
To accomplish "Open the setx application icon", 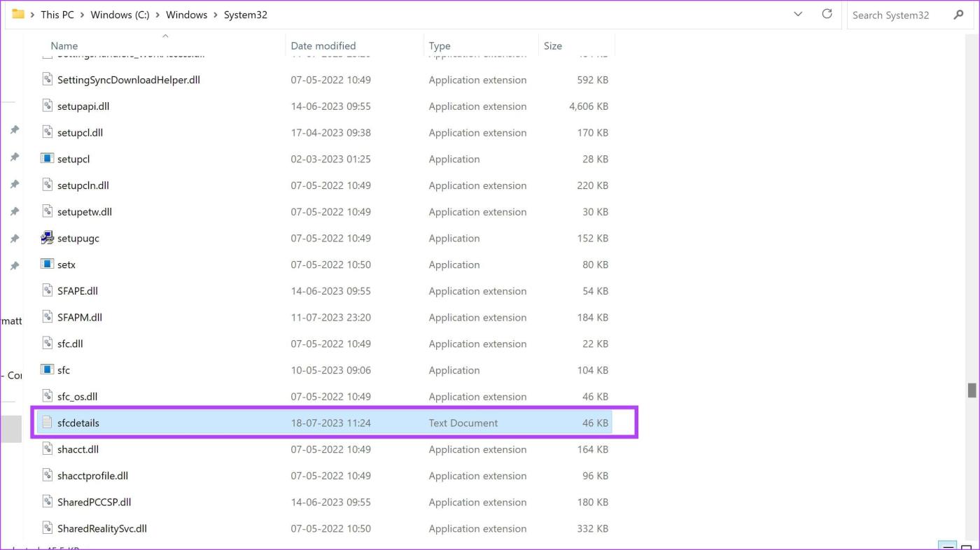I will coord(47,264).
